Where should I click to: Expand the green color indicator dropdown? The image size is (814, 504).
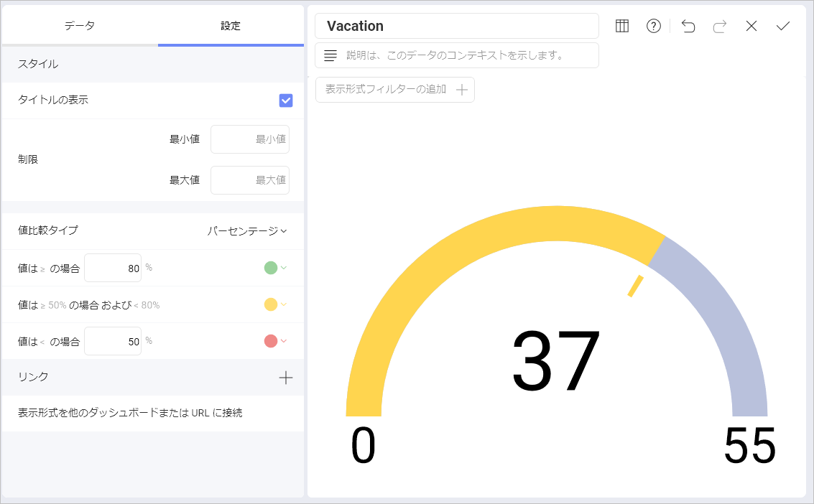[x=284, y=268]
